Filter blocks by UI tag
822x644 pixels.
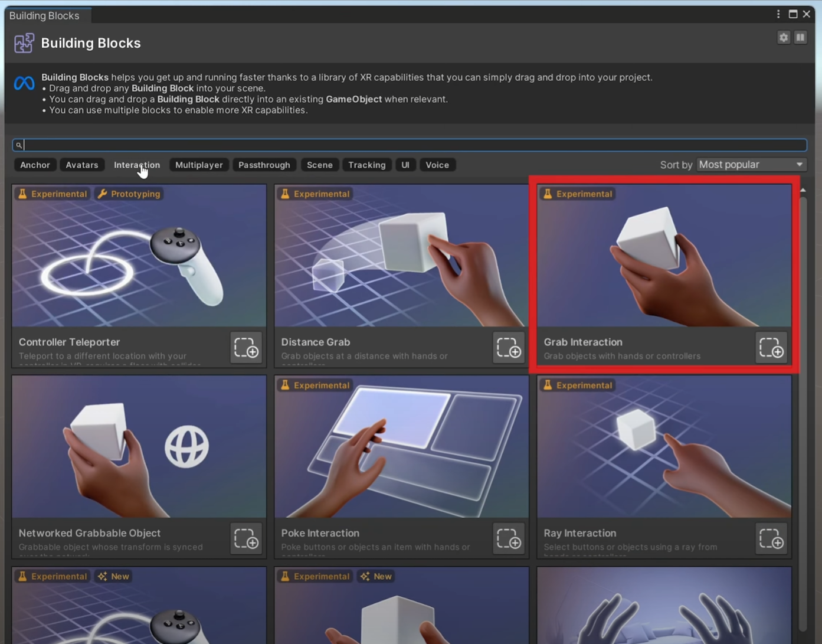click(405, 165)
